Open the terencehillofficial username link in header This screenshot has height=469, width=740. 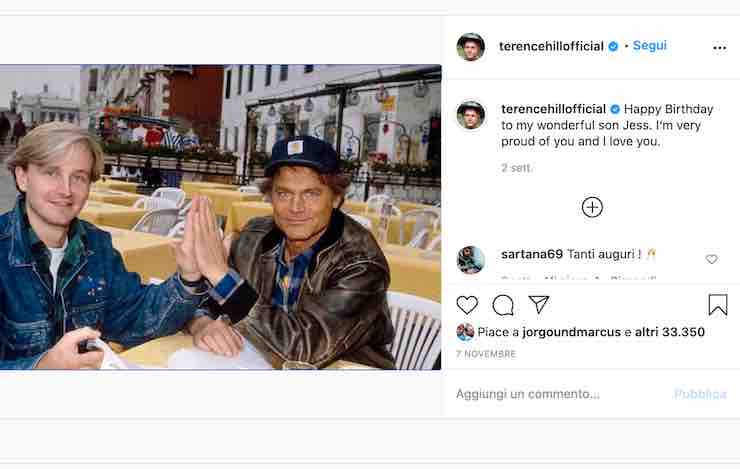click(x=551, y=46)
